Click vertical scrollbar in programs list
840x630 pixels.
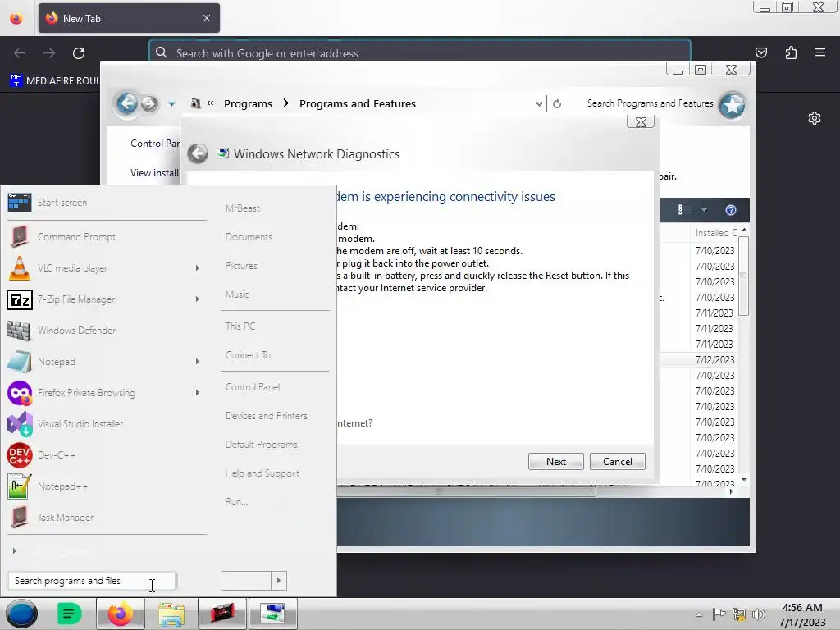pos(743,276)
